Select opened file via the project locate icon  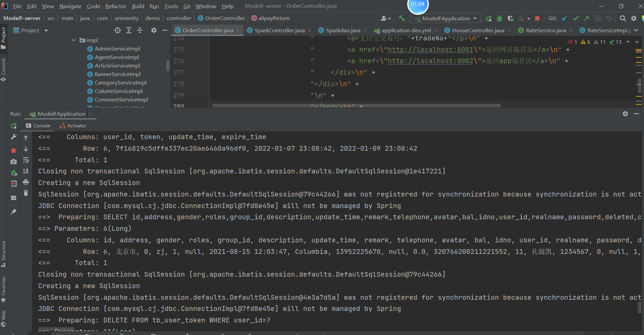(118, 30)
